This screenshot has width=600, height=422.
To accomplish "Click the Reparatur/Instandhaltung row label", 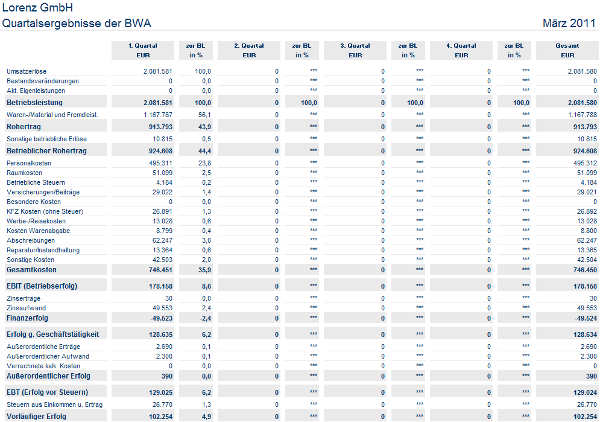I will [43, 250].
